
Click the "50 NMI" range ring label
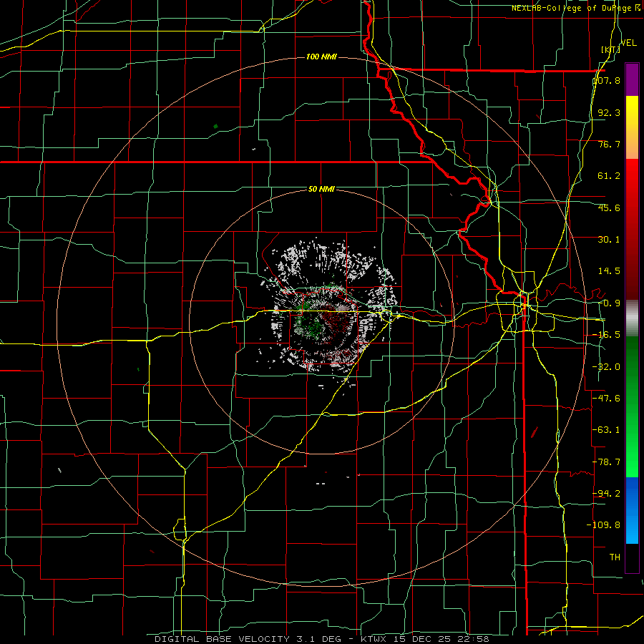click(321, 189)
